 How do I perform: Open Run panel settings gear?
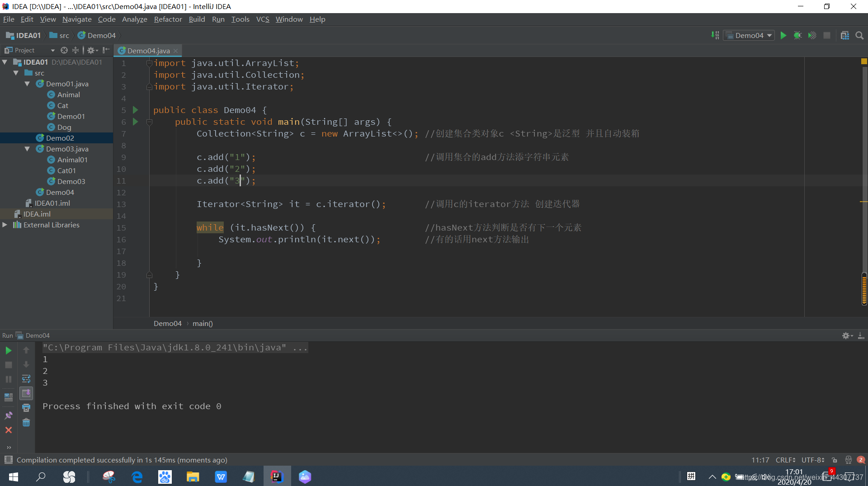pos(847,335)
